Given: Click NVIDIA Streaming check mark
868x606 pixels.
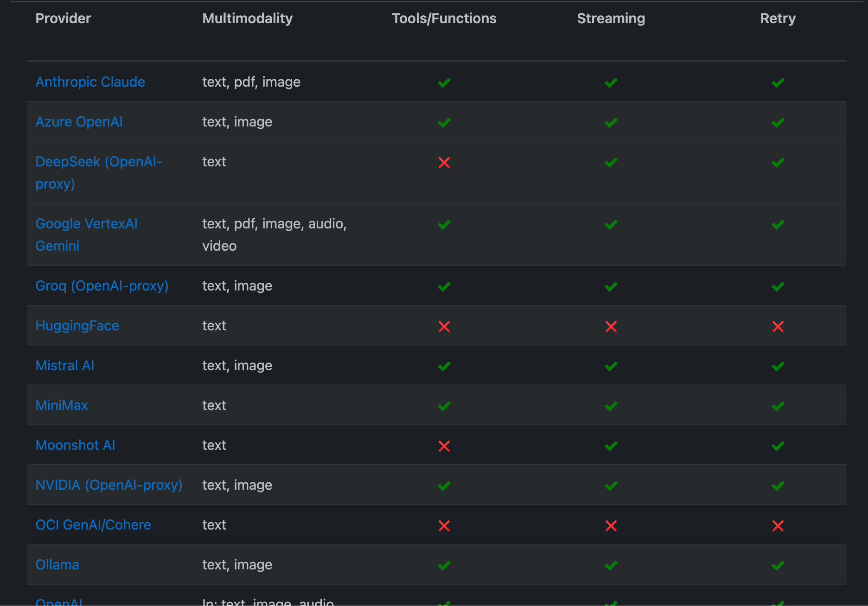Looking at the screenshot, I should [x=611, y=486].
